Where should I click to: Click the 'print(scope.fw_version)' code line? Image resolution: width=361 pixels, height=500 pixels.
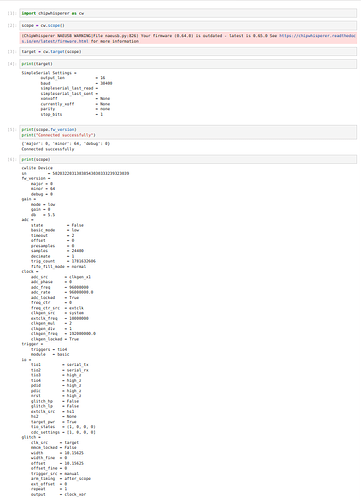point(49,129)
